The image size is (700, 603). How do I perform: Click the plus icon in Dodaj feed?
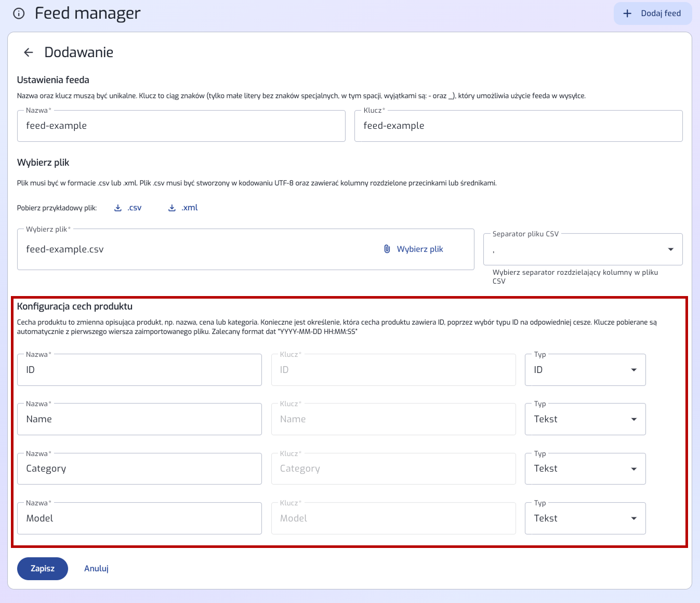[x=627, y=14]
